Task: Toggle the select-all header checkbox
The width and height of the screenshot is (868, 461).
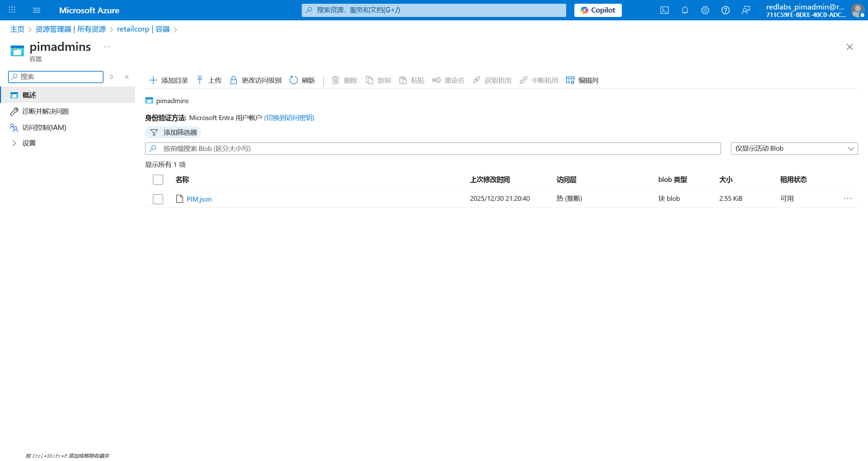Action: (158, 179)
